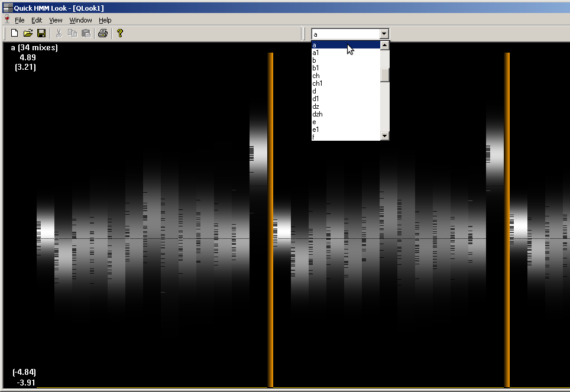Click the document icon beside the File menu
Viewport: 570px width, 392px height.
click(7, 20)
